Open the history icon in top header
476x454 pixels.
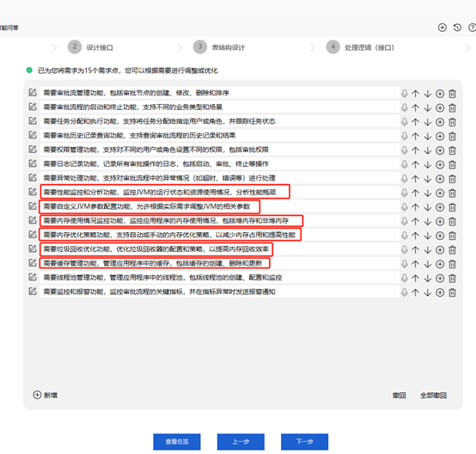click(x=457, y=28)
